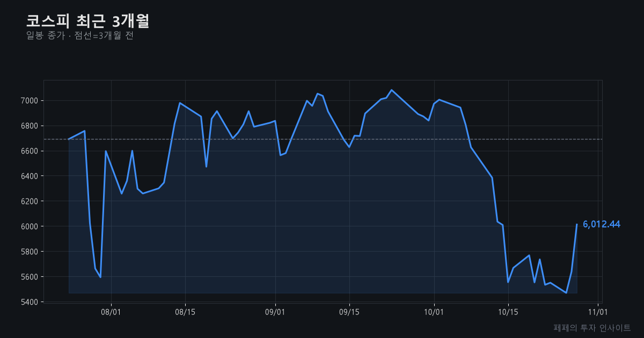Pick the 6600 y-axis label
Viewport: 644px width, 338px height.
[x=29, y=151]
